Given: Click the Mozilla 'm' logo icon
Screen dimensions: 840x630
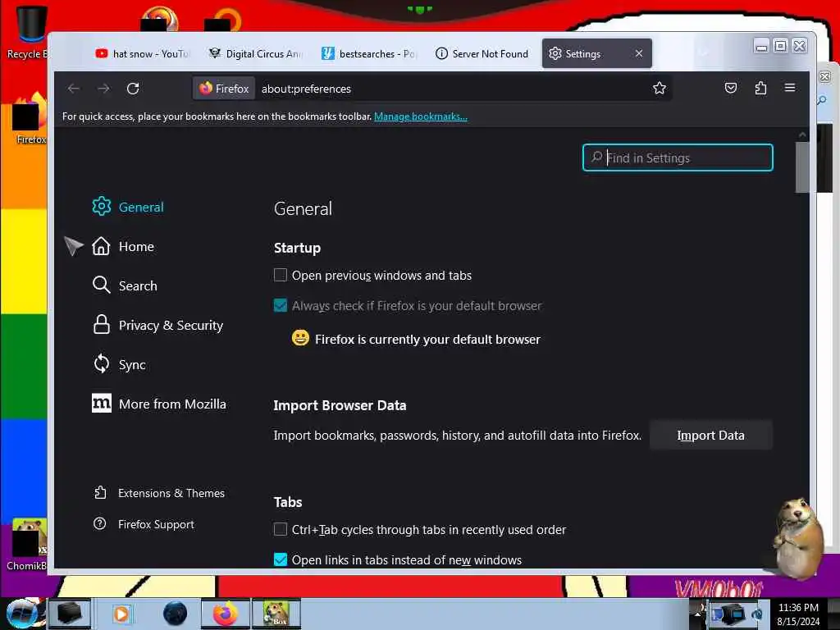Looking at the screenshot, I should coord(101,403).
